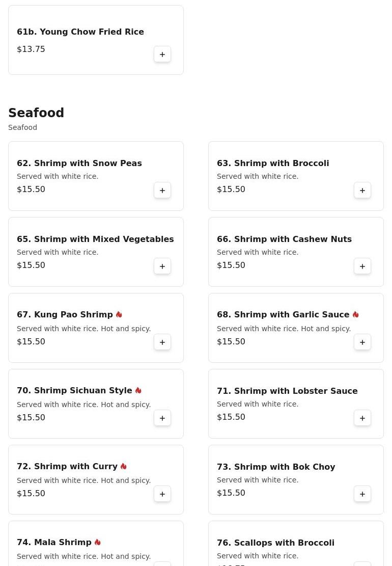This screenshot has width=392, height=566.
Task: Select the Mala Shrimp menu item
Action: click(54, 543)
